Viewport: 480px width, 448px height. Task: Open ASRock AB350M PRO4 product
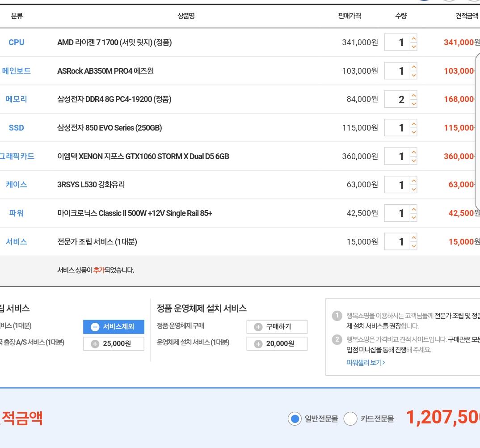[x=105, y=71]
